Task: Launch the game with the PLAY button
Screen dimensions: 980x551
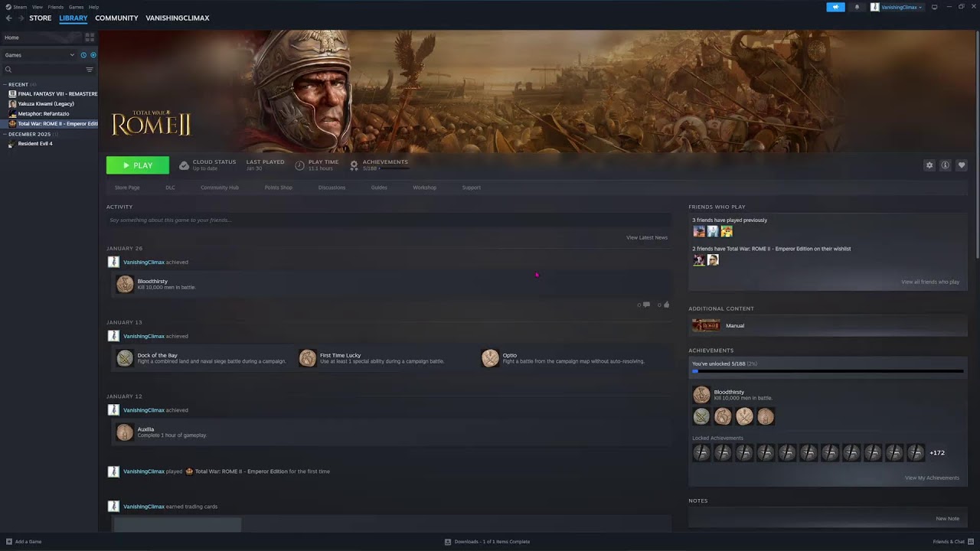Action: pyautogui.click(x=138, y=165)
